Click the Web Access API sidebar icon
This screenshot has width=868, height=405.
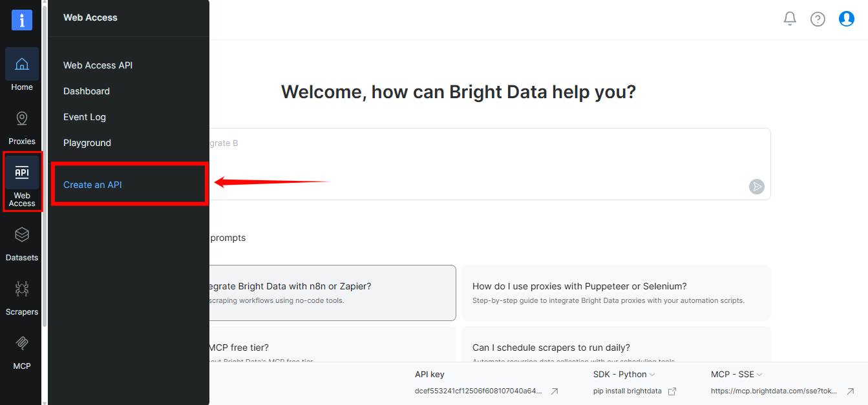21,172
